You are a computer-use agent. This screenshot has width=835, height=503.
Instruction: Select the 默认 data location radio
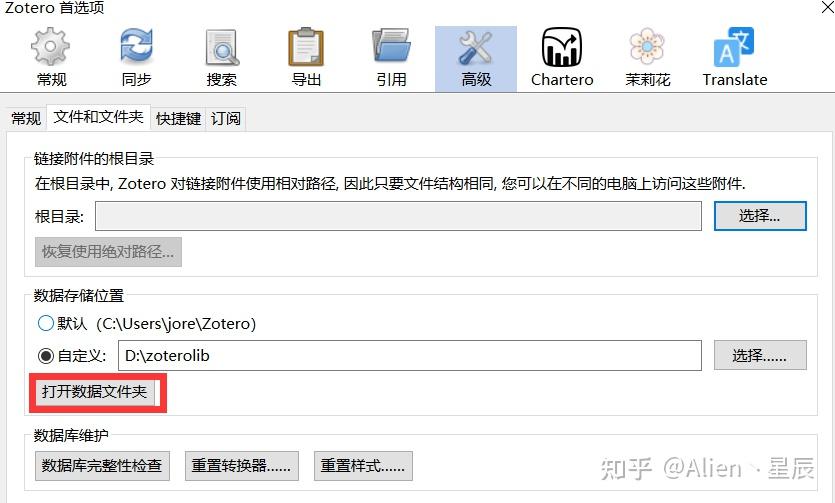point(46,323)
